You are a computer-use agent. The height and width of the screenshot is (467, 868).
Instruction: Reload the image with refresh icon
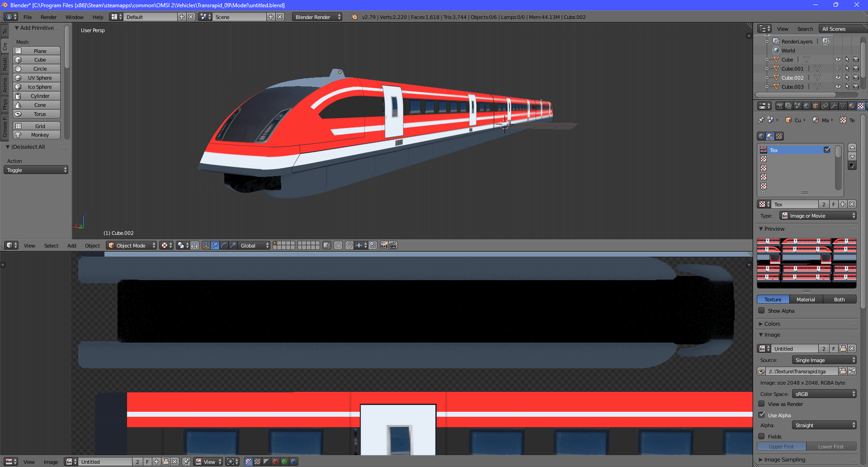click(852, 372)
